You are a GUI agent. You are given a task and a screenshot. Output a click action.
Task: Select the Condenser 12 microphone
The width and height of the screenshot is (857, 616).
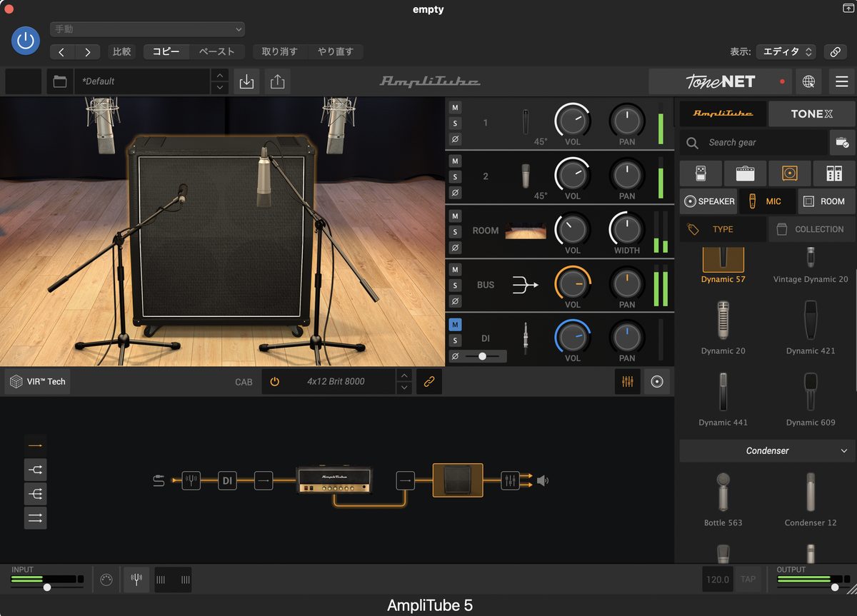click(x=811, y=500)
